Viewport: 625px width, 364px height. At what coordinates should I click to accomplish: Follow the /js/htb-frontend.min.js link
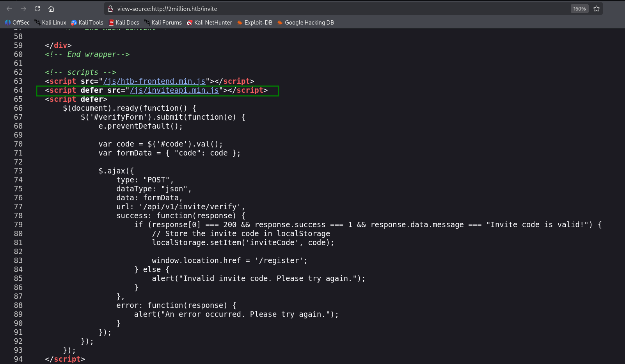tap(154, 81)
